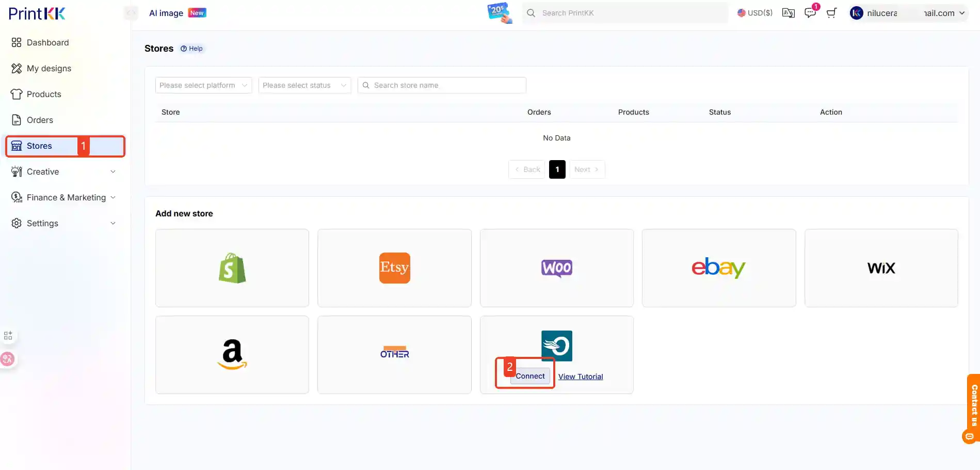Open the select platform dropdown
The width and height of the screenshot is (980, 470).
[203, 85]
